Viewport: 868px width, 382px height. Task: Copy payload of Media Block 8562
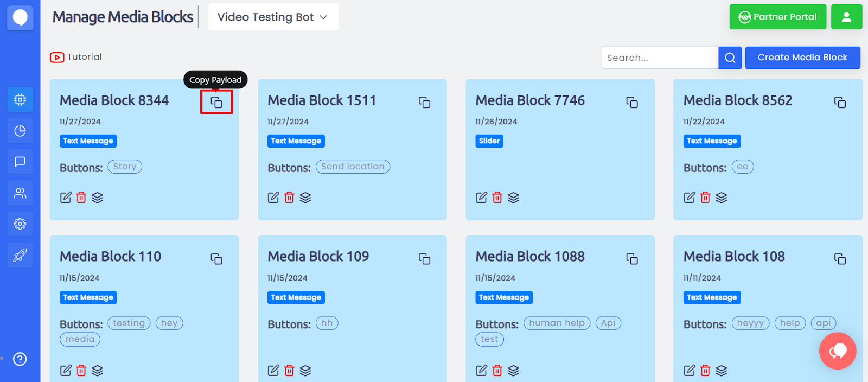coord(840,103)
